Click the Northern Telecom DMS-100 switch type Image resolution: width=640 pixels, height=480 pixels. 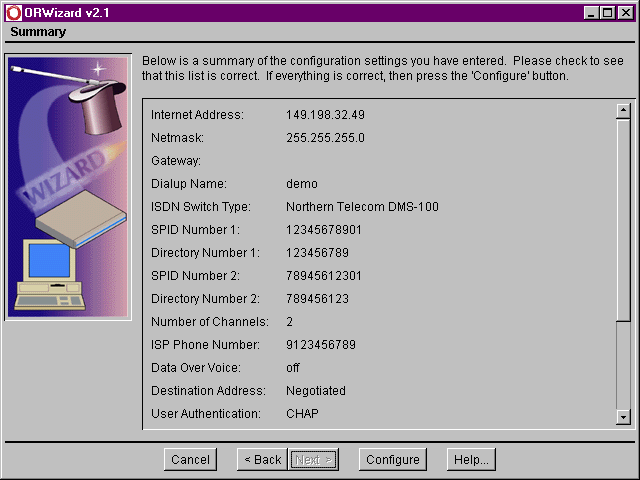(x=362, y=207)
